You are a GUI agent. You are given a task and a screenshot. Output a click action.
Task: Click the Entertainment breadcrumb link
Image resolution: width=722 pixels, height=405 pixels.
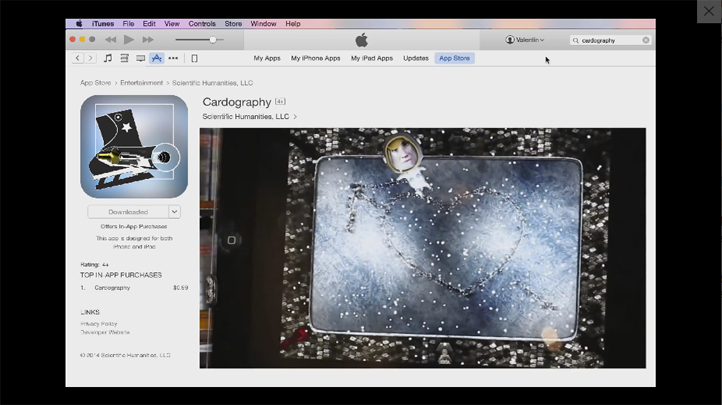pyautogui.click(x=142, y=83)
